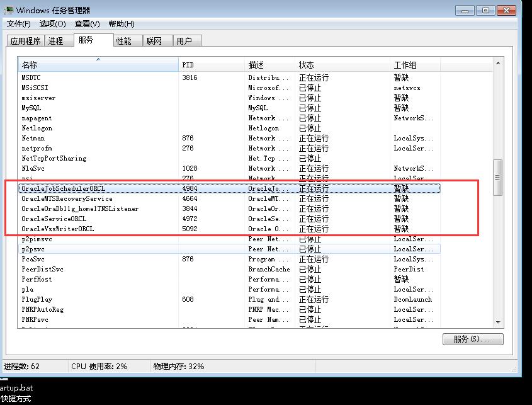This screenshot has height=405, width=532.
Task: Click the 服务(S)... button
Action: pos(473,339)
